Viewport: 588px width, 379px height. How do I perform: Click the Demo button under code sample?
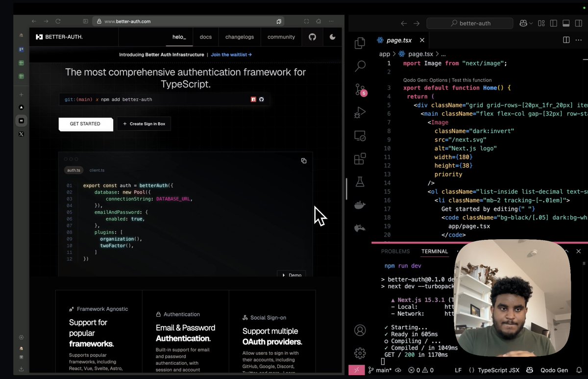(x=292, y=275)
